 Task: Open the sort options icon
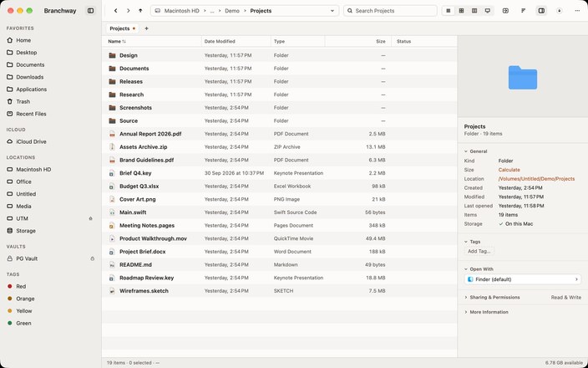(524, 11)
